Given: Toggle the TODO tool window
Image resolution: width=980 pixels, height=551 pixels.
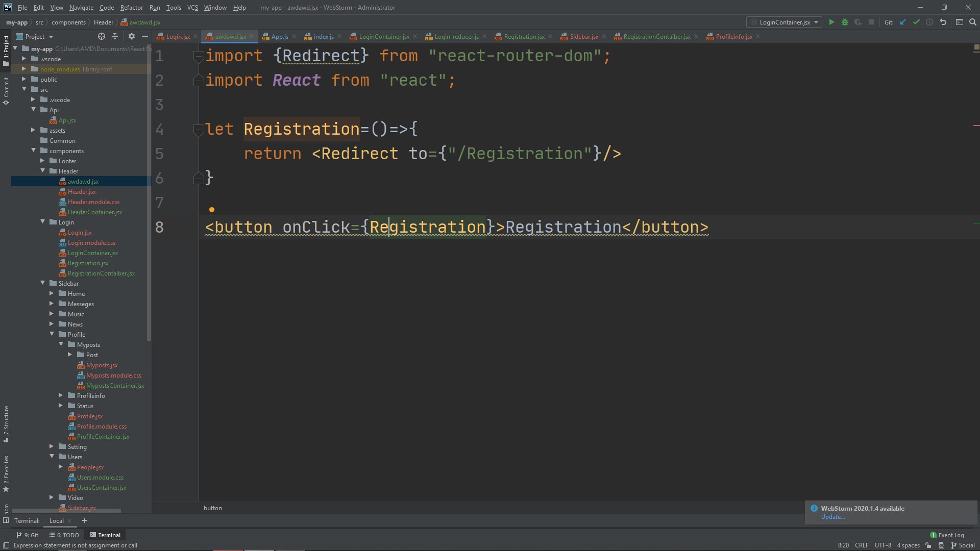Looking at the screenshot, I should (x=64, y=535).
